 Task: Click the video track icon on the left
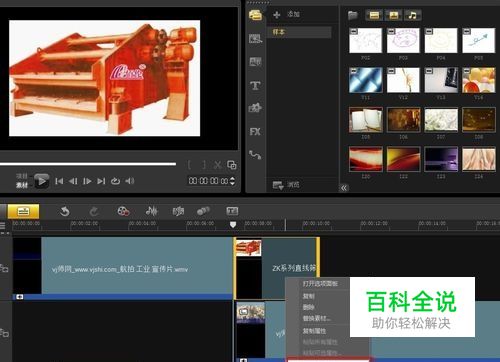(4, 268)
